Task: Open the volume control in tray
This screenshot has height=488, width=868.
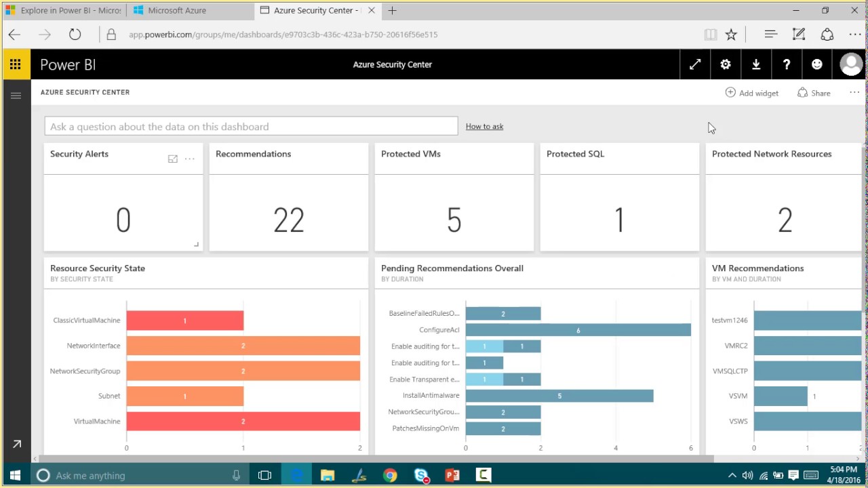Action: (x=747, y=475)
